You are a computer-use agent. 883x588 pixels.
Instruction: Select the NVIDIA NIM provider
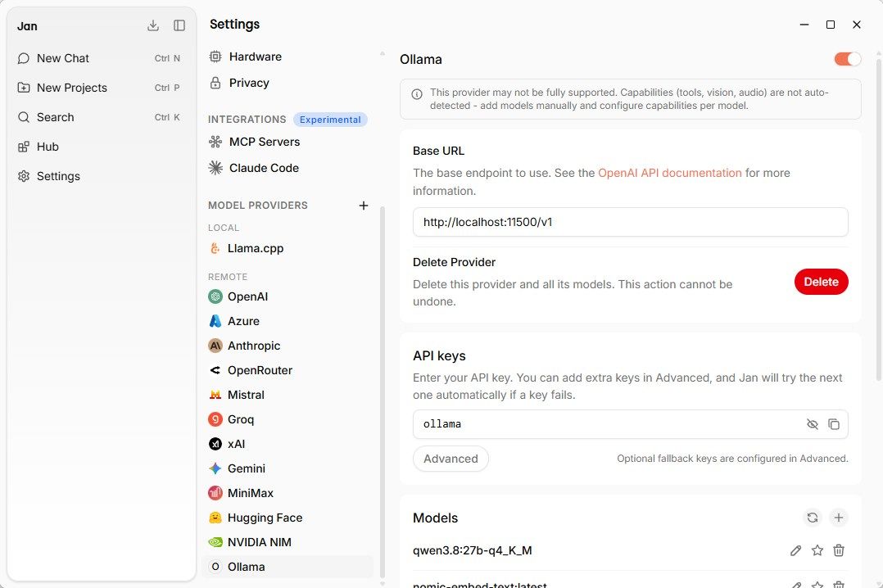click(x=288, y=542)
